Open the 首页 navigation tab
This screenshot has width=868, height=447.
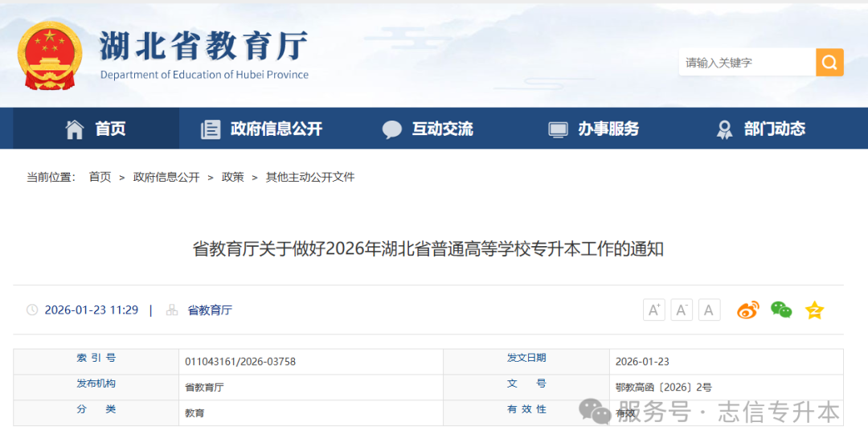(96, 129)
